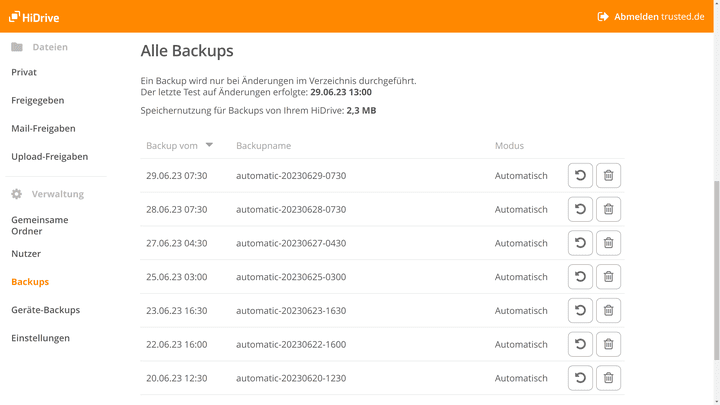Select backup name automatic-20230629-0730

(291, 176)
